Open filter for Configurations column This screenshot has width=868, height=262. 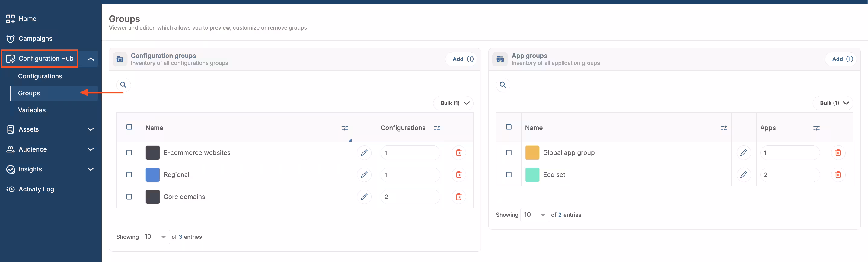437,128
